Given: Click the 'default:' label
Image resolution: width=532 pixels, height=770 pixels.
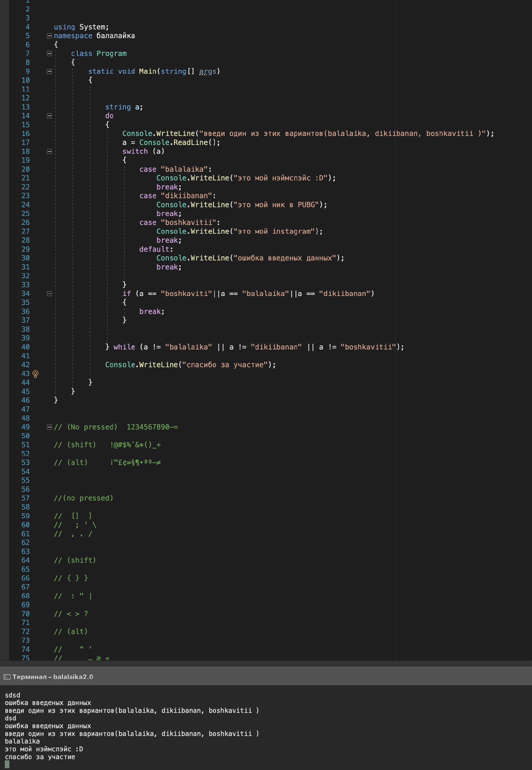Looking at the screenshot, I should [156, 249].
